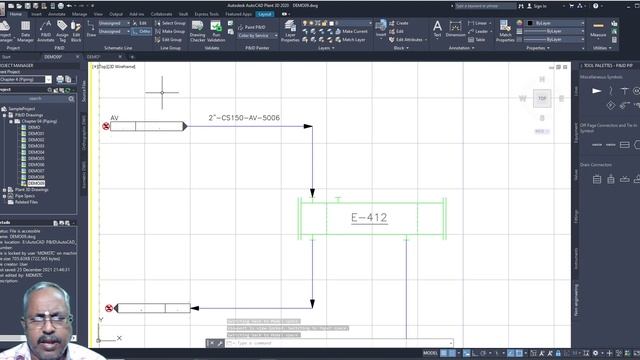The width and height of the screenshot is (640, 360).
Task: Click the Open file quick access icon
Action: pos(19,6)
